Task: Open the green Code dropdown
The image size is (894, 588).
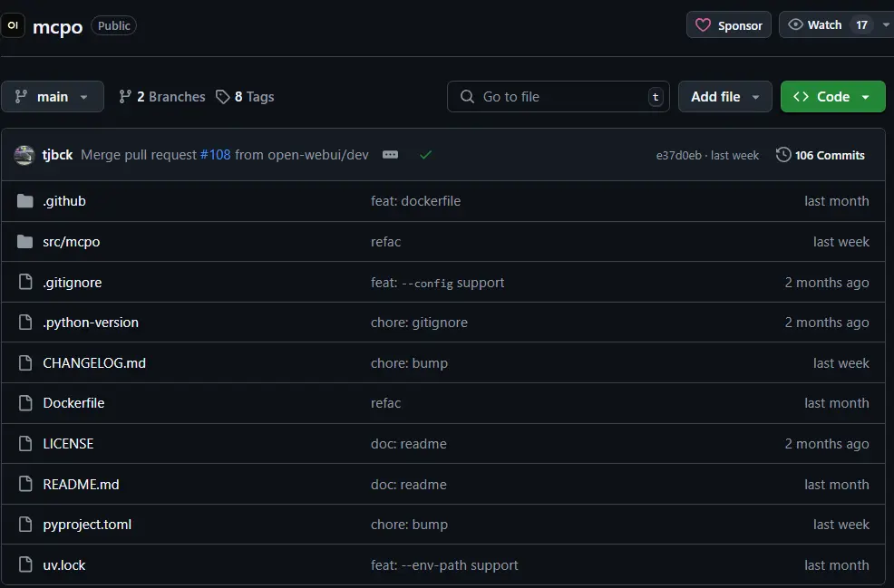Action: (x=832, y=97)
